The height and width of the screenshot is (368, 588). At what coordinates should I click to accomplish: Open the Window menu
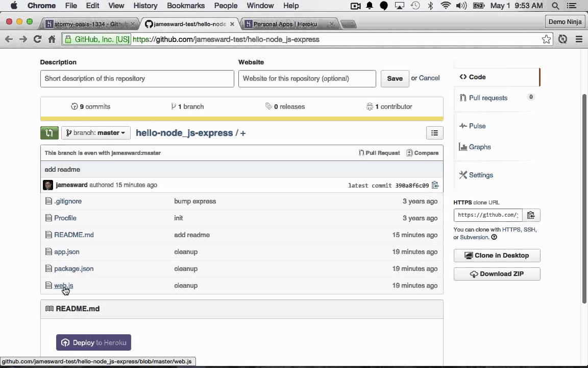(x=260, y=6)
